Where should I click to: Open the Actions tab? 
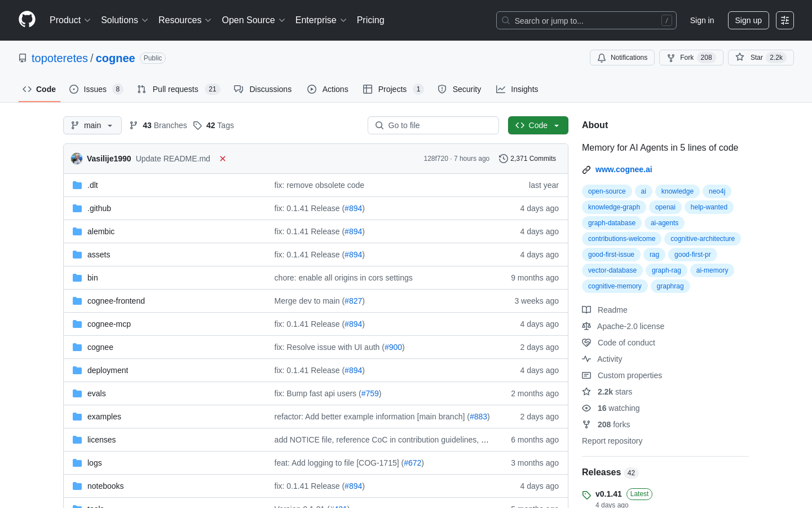click(x=328, y=89)
